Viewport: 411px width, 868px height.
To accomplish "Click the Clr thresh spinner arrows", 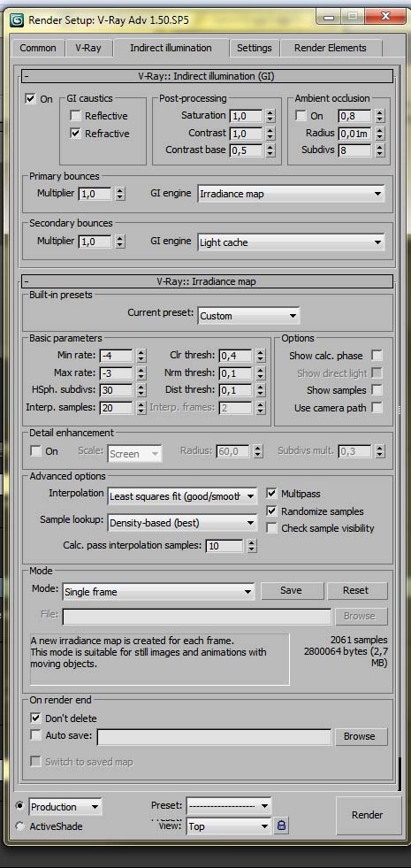I will 261,356.
